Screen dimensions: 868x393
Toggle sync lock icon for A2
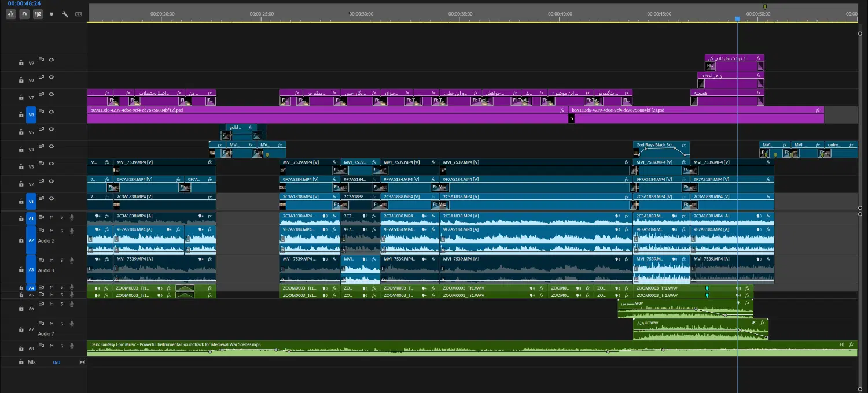click(x=42, y=231)
